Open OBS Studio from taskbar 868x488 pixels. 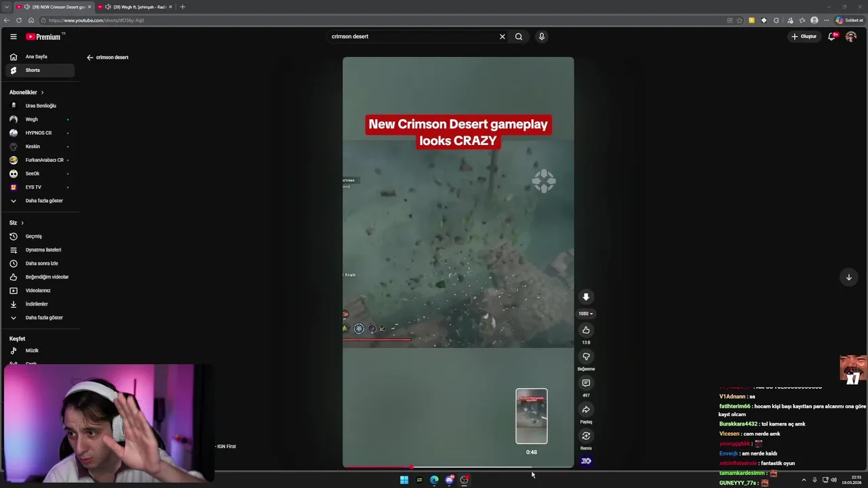coord(465,480)
